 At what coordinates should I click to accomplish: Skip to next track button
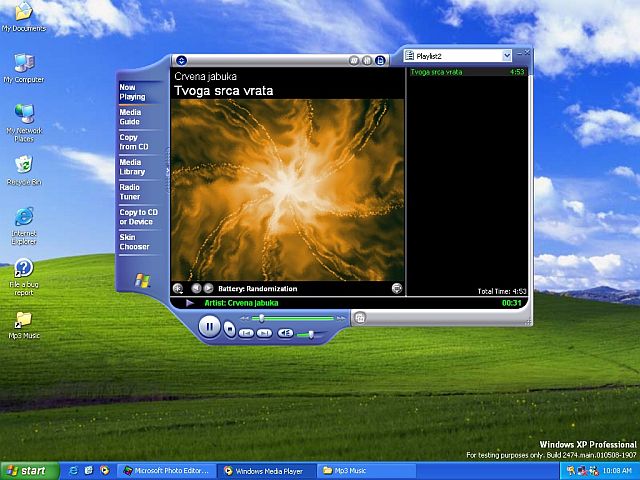(264, 333)
